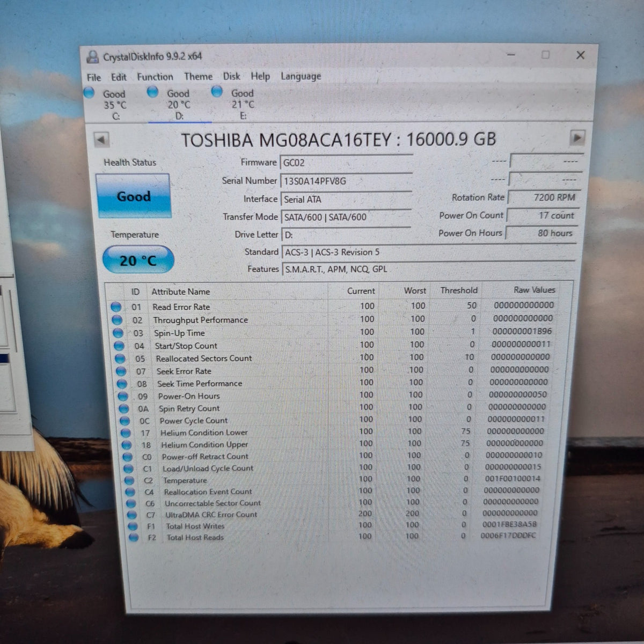Click the Serial Number field
644x644 pixels.
point(346,181)
